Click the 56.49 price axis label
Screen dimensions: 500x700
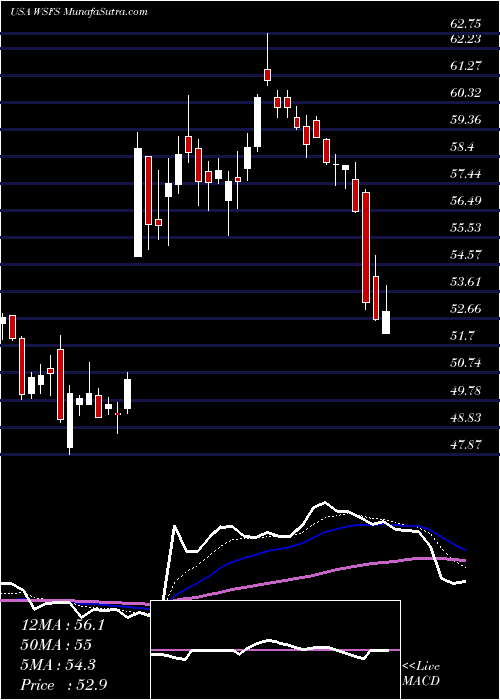pos(465,201)
